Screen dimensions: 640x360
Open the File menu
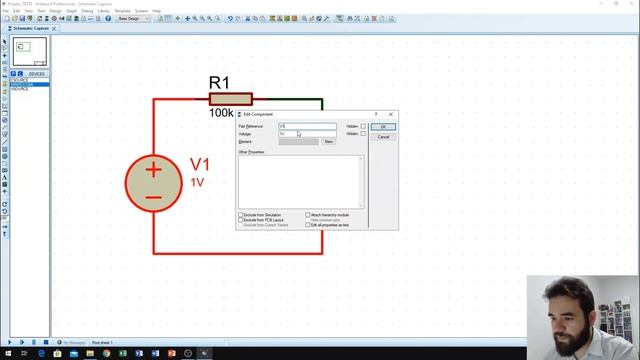point(6,11)
